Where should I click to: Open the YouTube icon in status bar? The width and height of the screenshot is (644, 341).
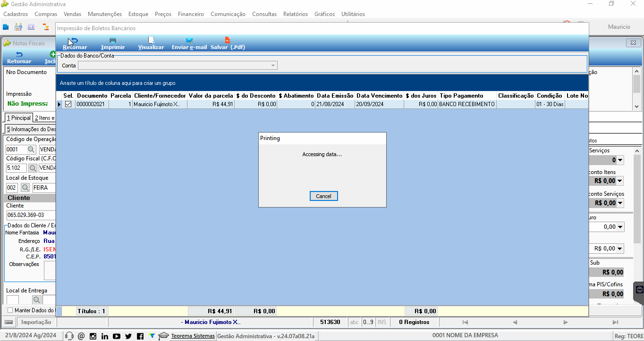[x=117, y=336]
